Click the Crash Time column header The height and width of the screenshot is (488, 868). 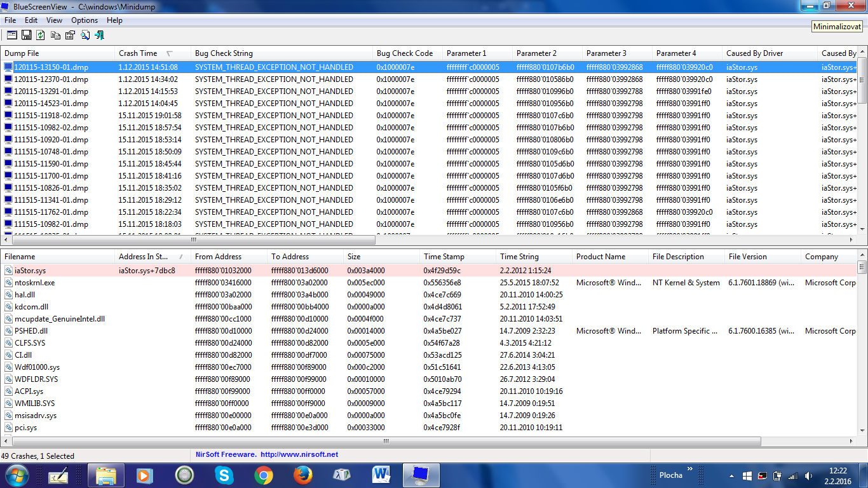tap(153, 53)
